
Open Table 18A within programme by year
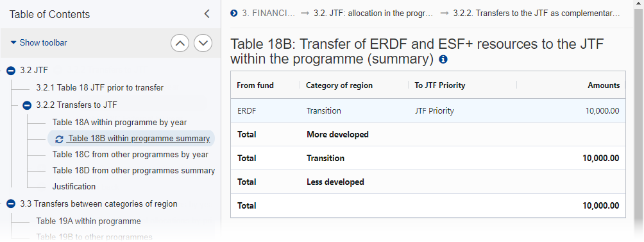point(119,123)
